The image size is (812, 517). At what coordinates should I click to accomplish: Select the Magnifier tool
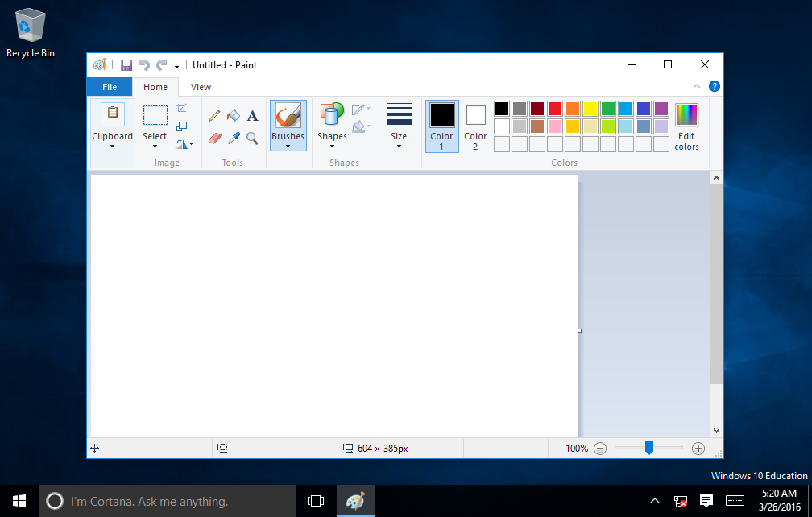[x=252, y=139]
